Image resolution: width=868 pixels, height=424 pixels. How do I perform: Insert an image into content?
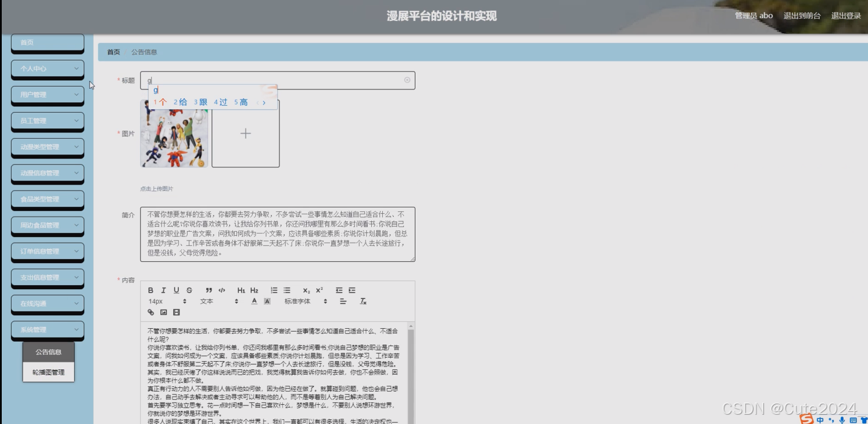pyautogui.click(x=163, y=312)
